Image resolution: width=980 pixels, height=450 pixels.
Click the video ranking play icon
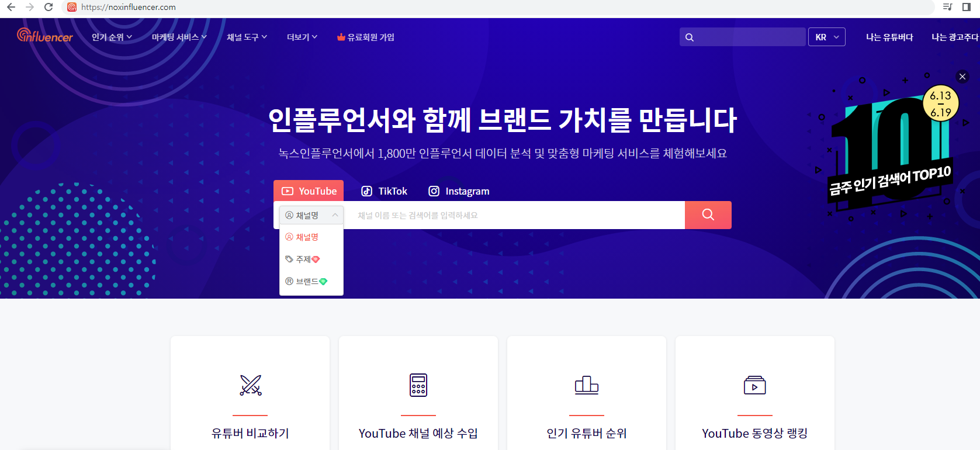tap(755, 385)
